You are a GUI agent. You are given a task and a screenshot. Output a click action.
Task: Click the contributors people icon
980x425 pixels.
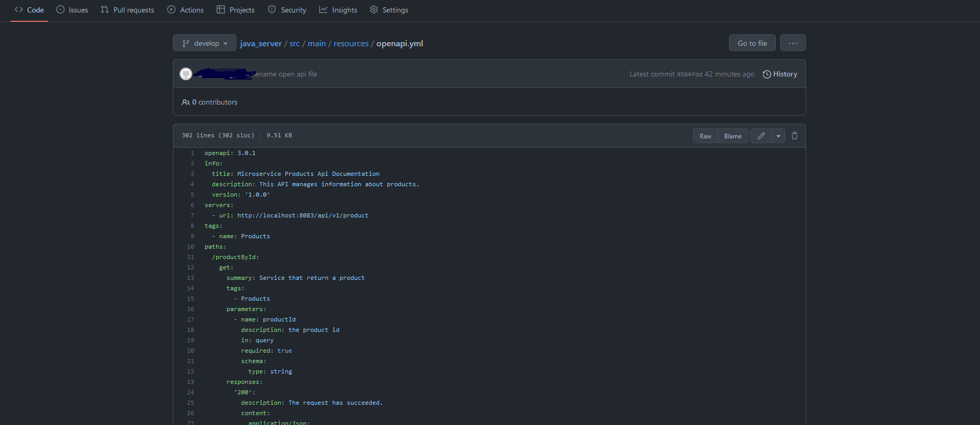186,102
